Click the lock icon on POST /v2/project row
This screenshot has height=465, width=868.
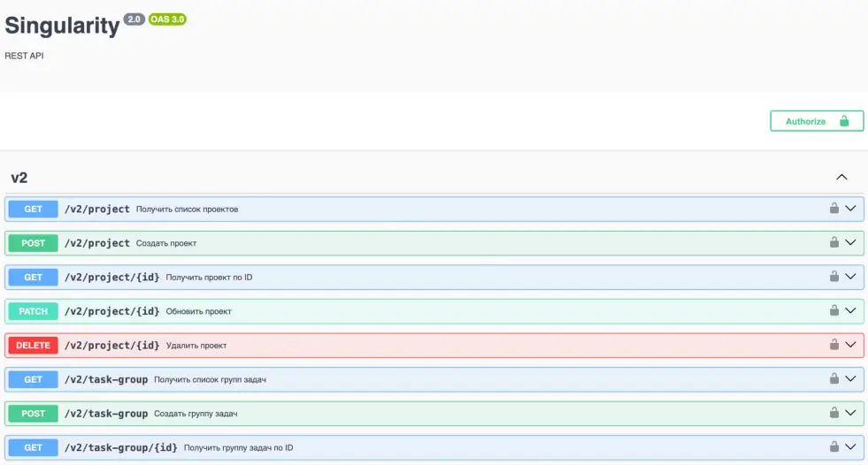coord(833,242)
